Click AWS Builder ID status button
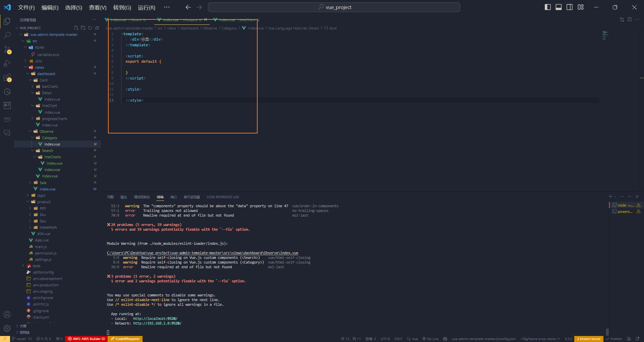644x342 pixels. pyautogui.click(x=86, y=339)
